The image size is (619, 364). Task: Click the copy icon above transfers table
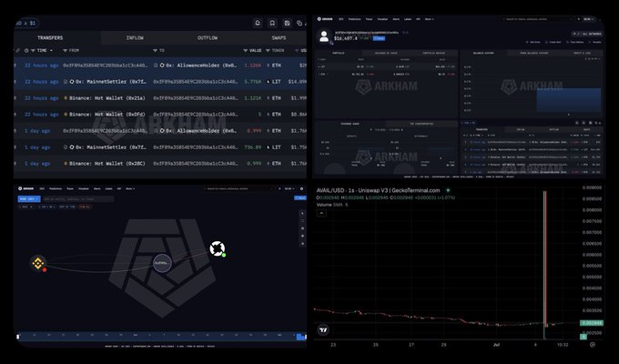click(x=299, y=24)
